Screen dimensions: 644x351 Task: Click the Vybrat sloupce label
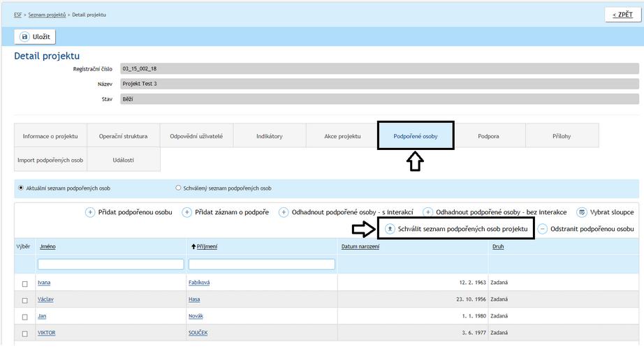[x=612, y=212]
